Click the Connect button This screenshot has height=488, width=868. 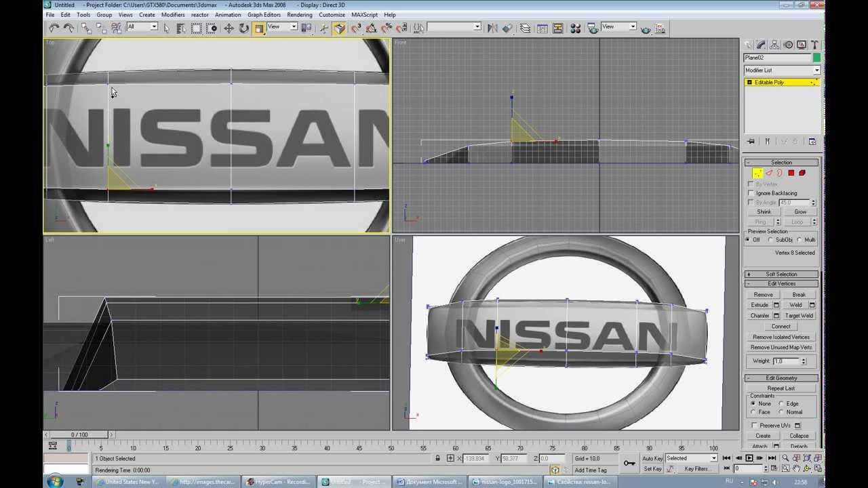pyautogui.click(x=781, y=327)
